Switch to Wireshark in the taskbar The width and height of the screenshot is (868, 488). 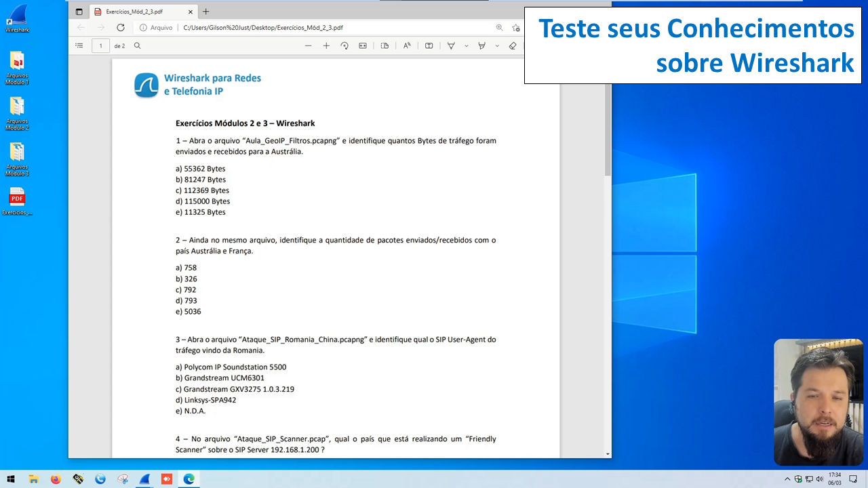144,479
